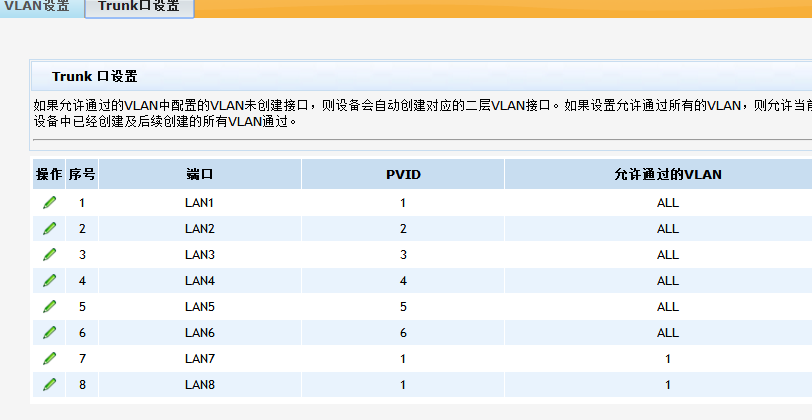Select the LAN1 port name cell

pos(200,202)
